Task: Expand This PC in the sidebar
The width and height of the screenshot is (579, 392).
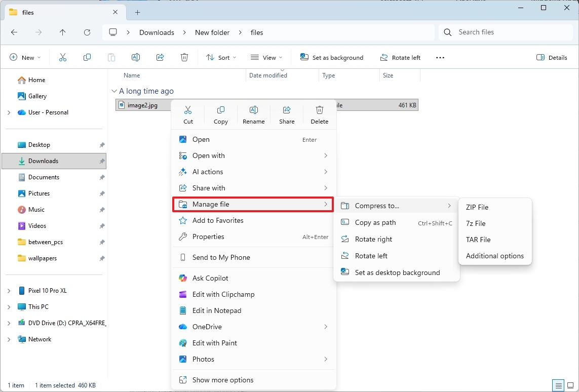Action: pos(9,306)
